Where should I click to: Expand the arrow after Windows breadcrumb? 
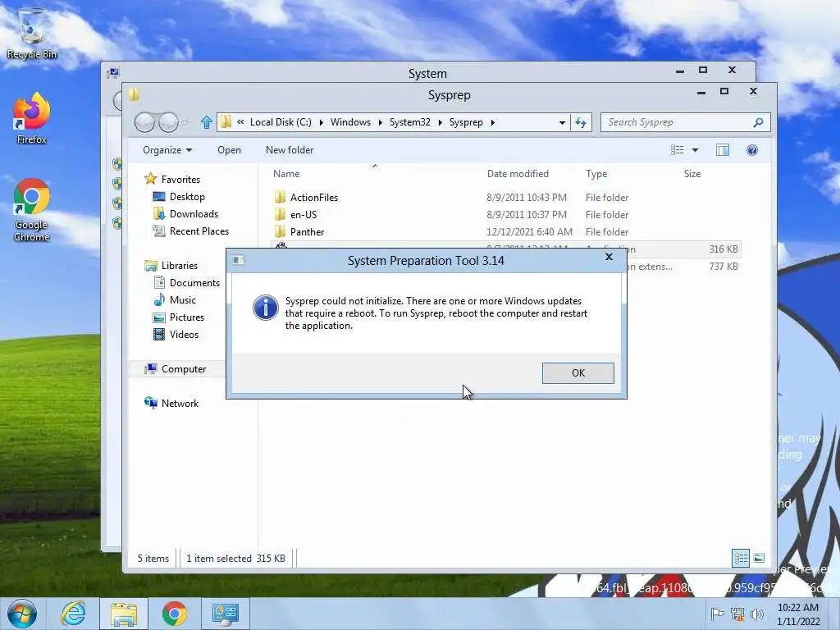tap(381, 123)
